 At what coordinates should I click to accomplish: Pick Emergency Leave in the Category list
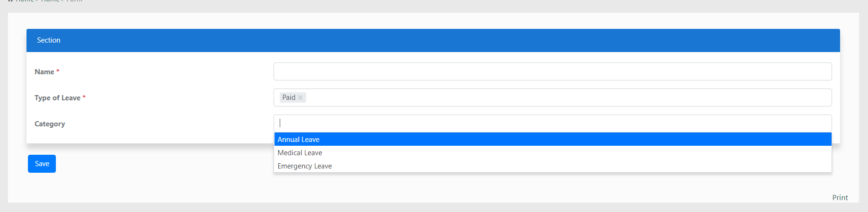304,166
